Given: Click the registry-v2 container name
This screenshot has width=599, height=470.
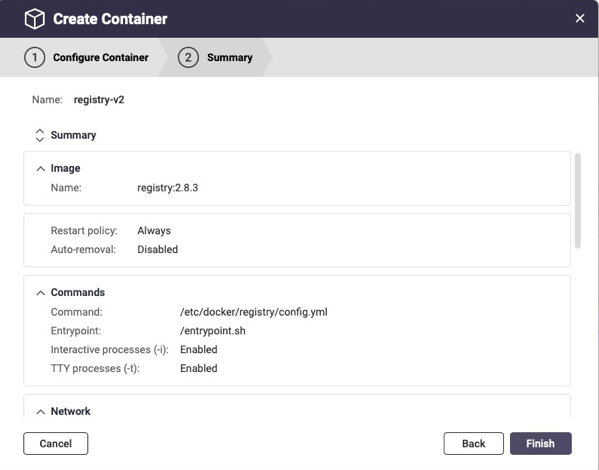Looking at the screenshot, I should (99, 100).
